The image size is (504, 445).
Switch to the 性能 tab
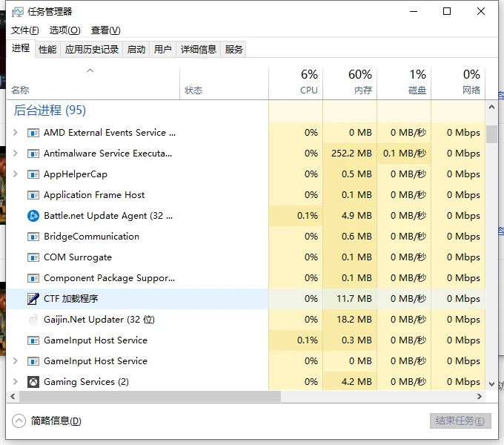point(47,49)
